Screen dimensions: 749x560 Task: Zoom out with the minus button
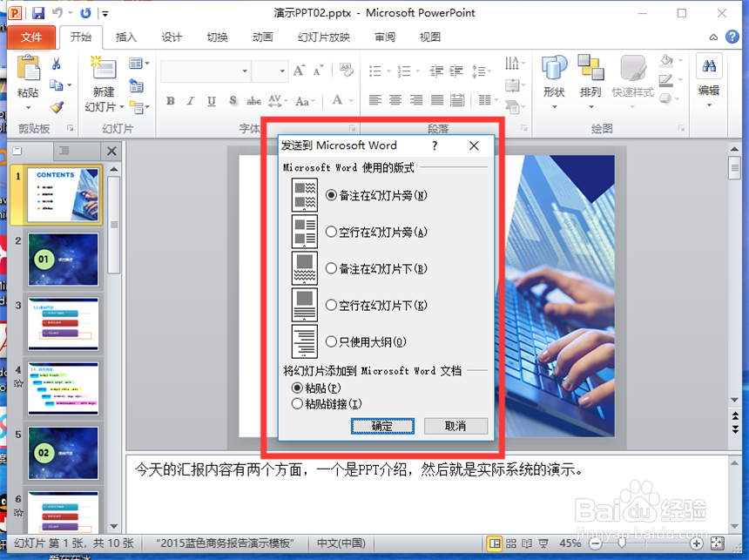pyautogui.click(x=596, y=543)
